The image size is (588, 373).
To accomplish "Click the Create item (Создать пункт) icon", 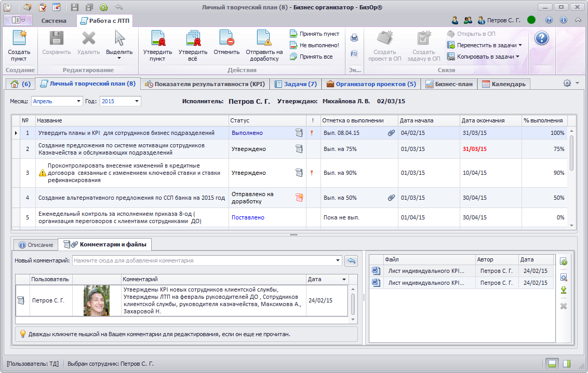I will 19,39.
